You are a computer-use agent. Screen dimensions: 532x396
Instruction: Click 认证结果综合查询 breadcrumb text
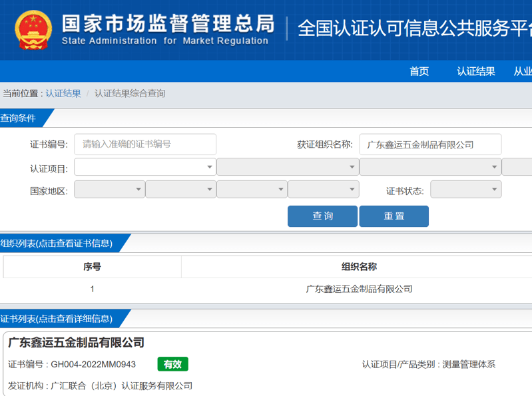(x=130, y=93)
